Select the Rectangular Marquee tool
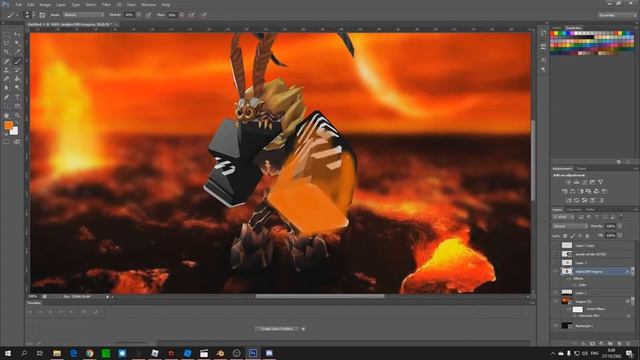 pyautogui.click(x=7, y=35)
